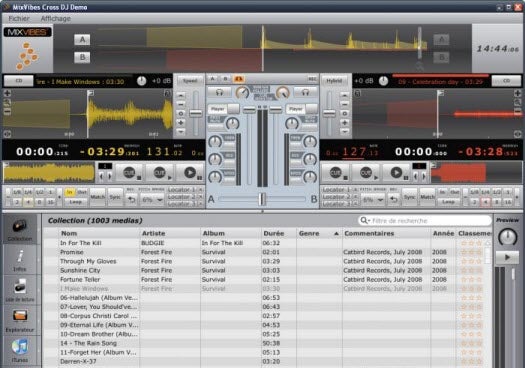Toggle the mixer REC button
The image size is (525, 368).
(312, 79)
